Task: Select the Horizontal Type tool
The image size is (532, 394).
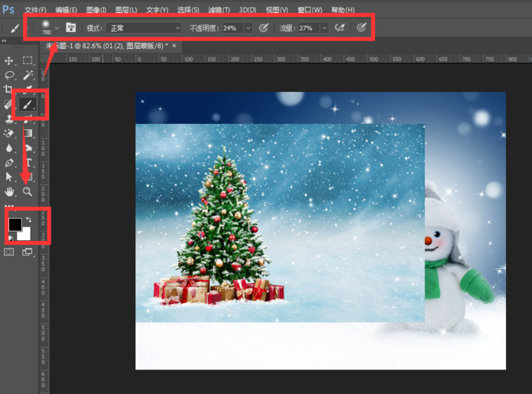Action: [28, 163]
